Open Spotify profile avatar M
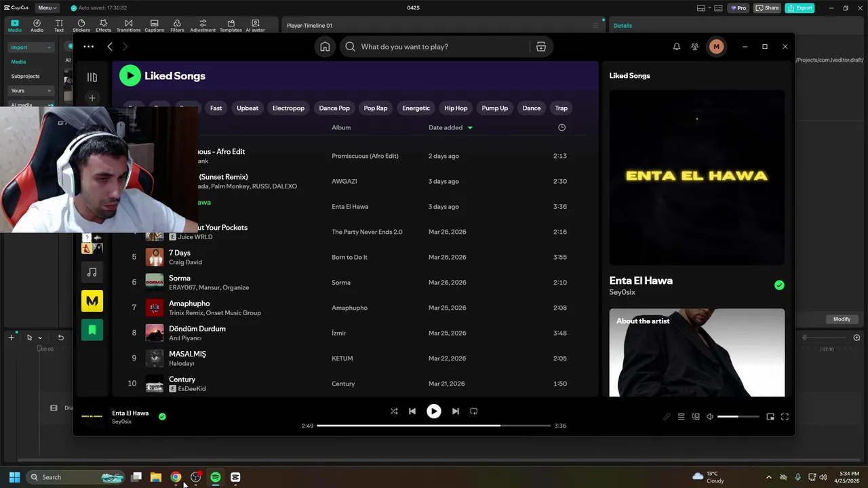This screenshot has width=868, height=488. (716, 47)
